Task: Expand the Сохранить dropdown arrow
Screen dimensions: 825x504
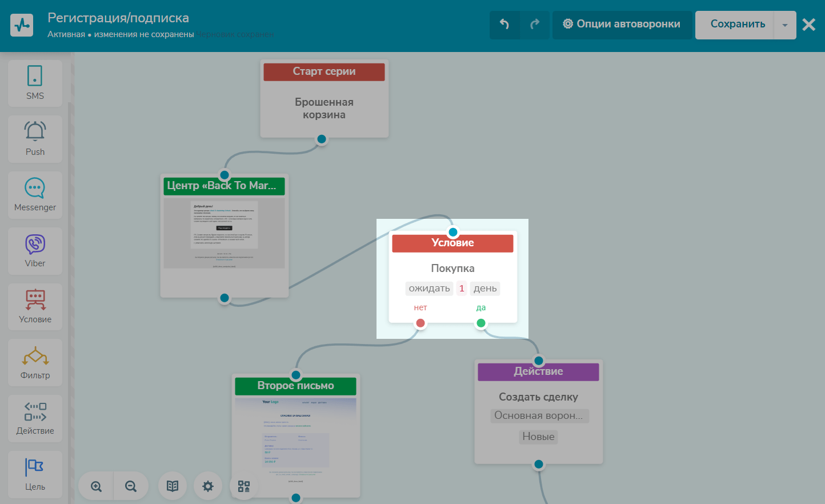Action: point(785,25)
